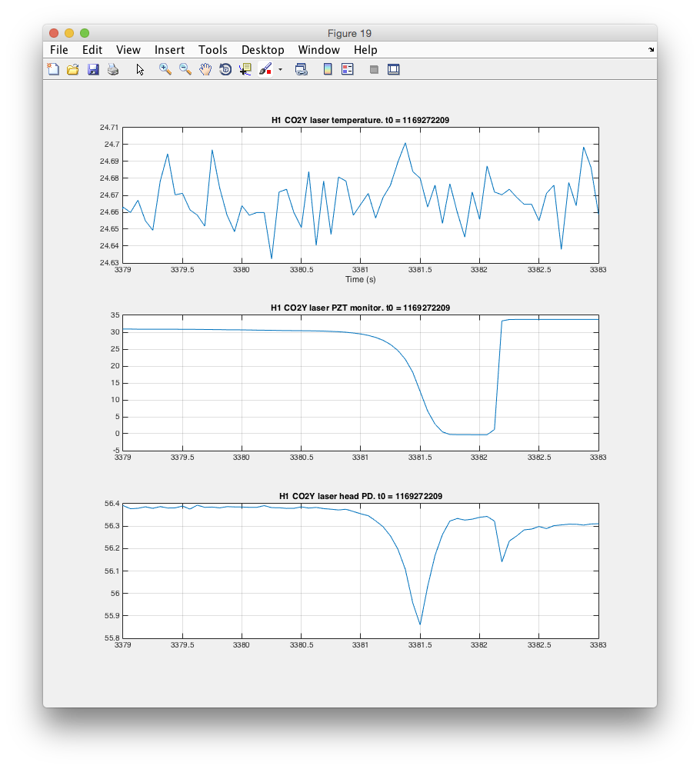
Task: Toggle the Brush/Select Data tool
Action: tap(265, 70)
